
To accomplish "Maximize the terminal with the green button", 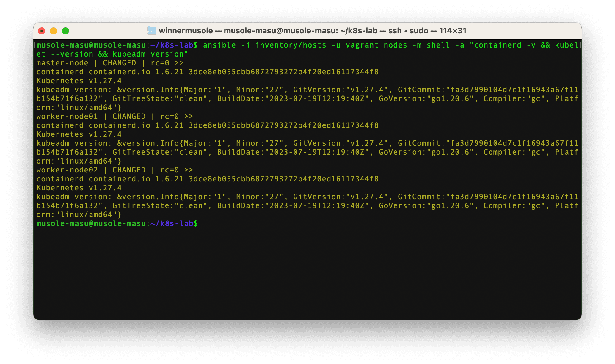I will (x=65, y=31).
